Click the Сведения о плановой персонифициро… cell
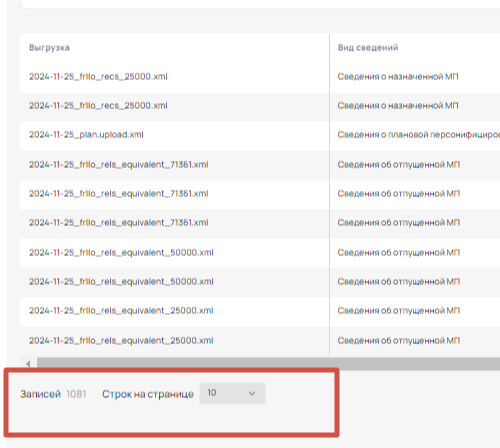500x448 pixels. coord(418,135)
